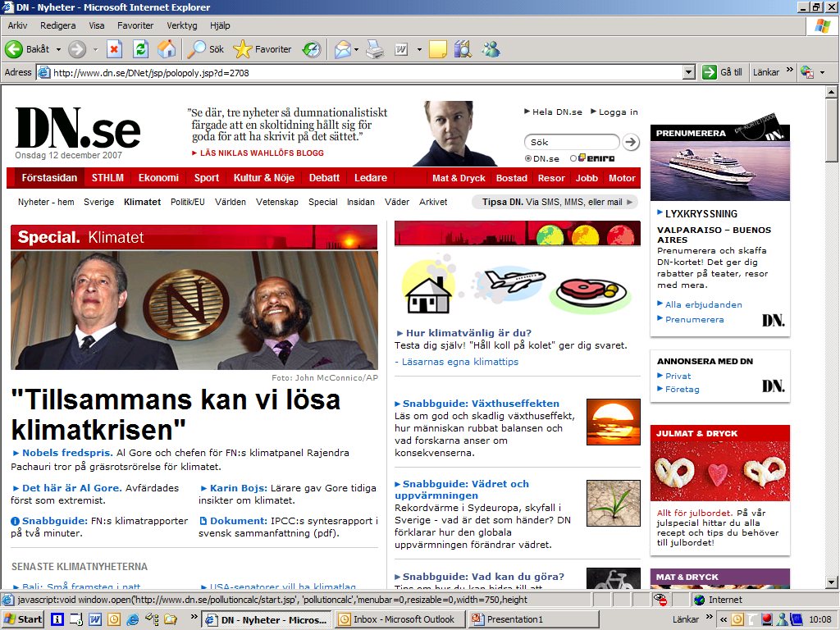This screenshot has width=840, height=630.
Task: Select the DN.se search radio button
Action: (527, 158)
